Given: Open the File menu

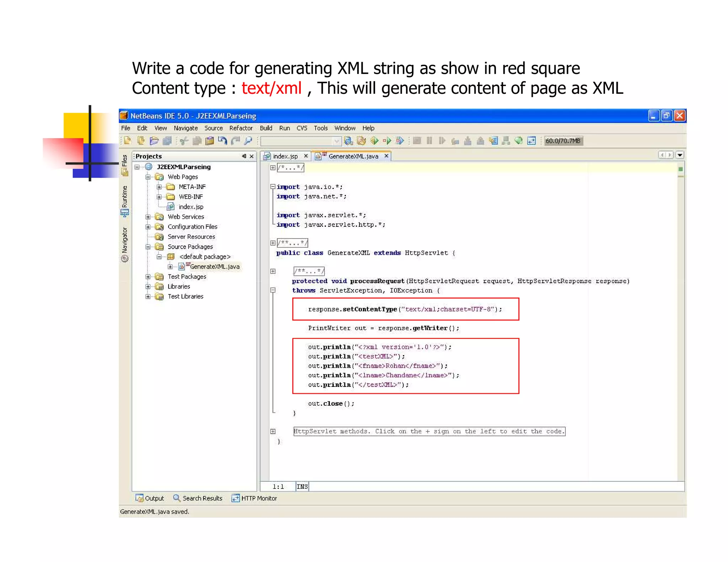Looking at the screenshot, I should click(x=126, y=128).
